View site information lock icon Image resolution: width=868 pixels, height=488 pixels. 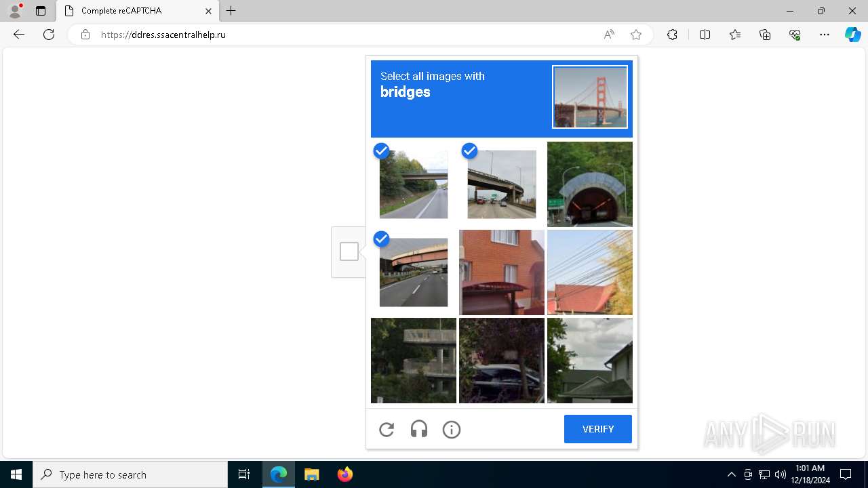85,35
